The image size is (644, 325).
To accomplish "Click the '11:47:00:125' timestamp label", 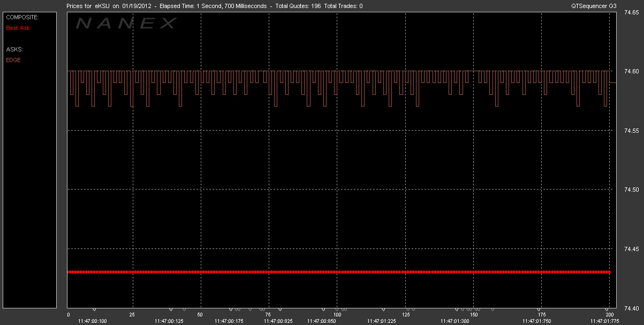I will [x=169, y=321].
